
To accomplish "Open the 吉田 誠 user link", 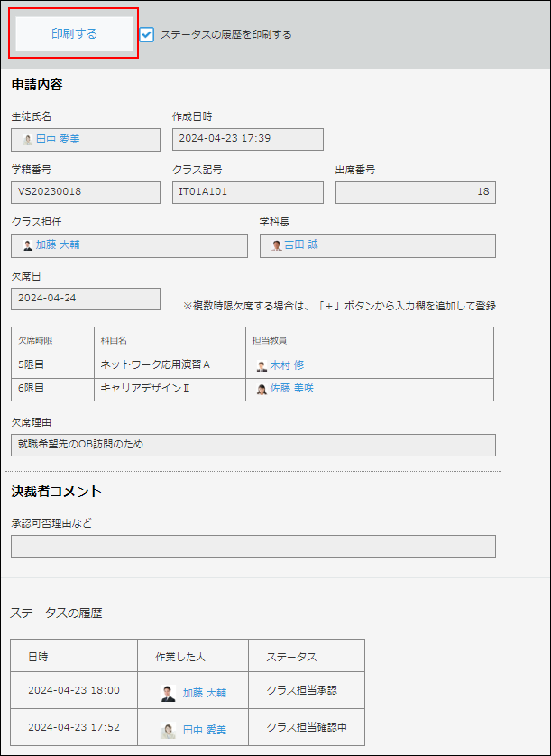I will click(297, 245).
